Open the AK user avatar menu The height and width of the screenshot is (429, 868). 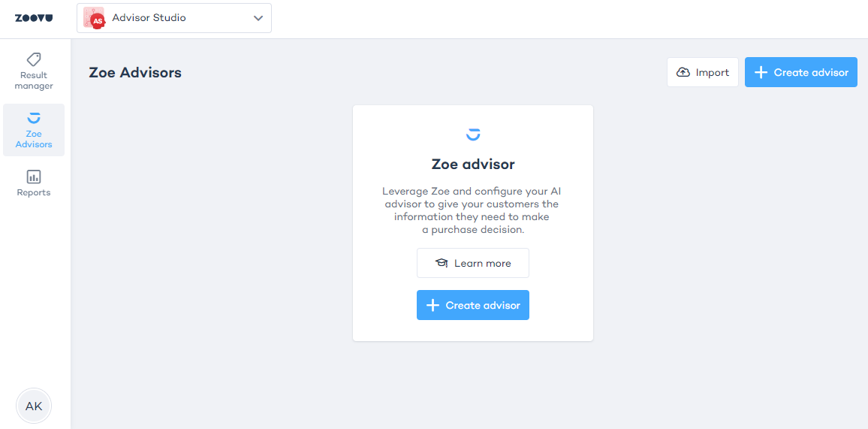(34, 406)
